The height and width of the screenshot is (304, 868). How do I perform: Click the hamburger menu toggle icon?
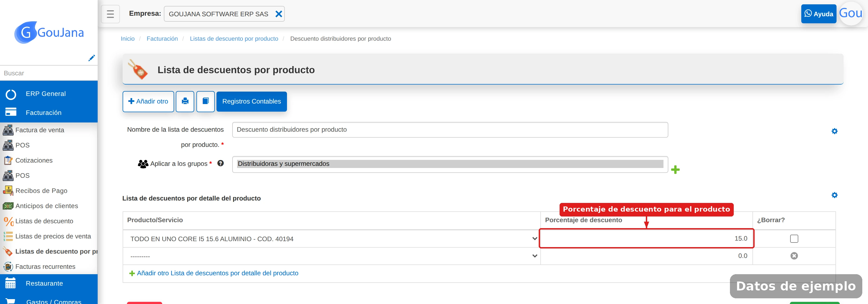point(110,14)
